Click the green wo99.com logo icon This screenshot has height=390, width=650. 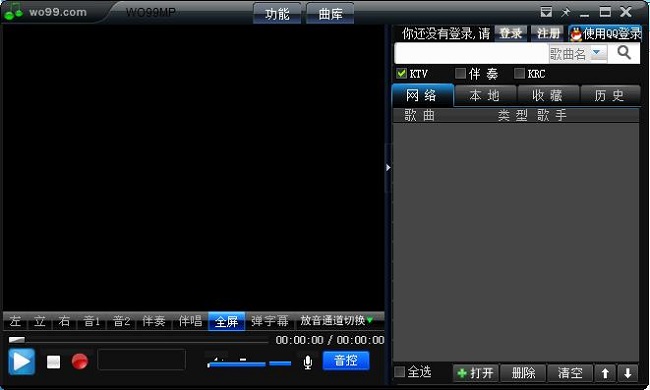(13, 12)
